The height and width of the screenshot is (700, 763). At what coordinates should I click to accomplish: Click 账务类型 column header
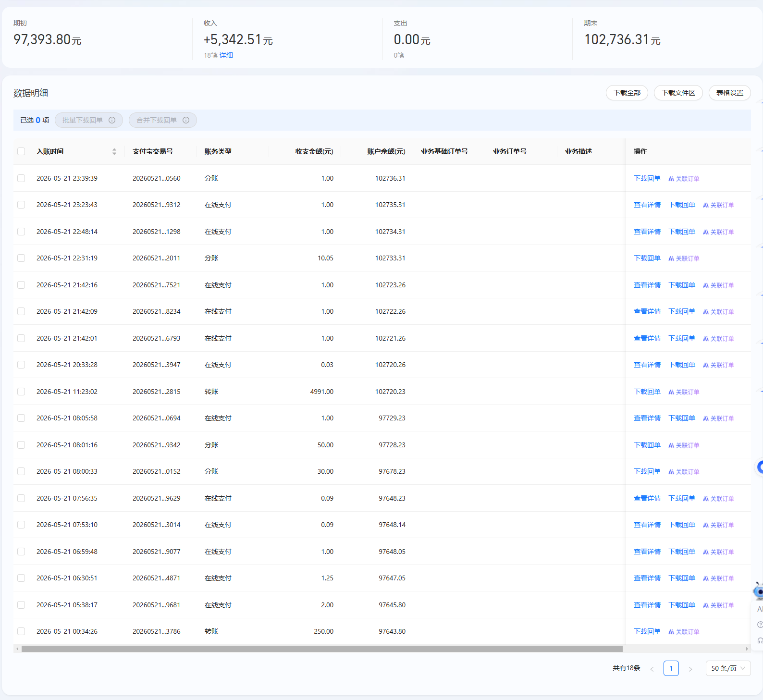click(x=218, y=151)
